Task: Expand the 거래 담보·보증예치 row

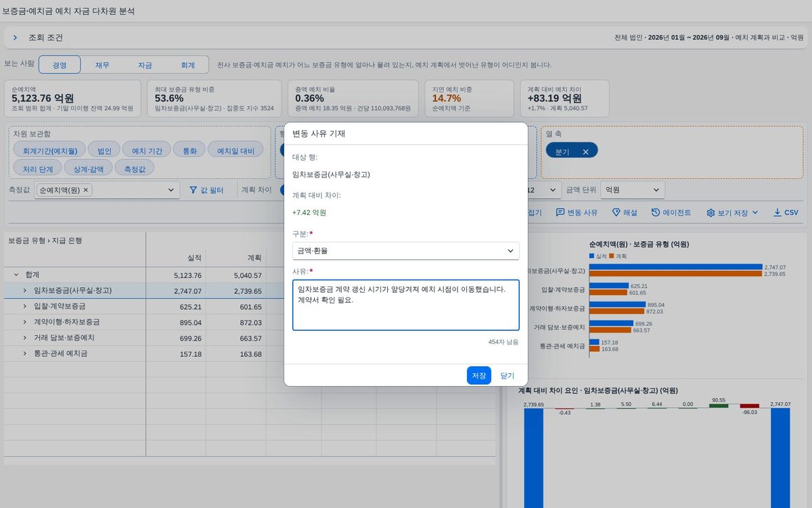Action: click(25, 337)
